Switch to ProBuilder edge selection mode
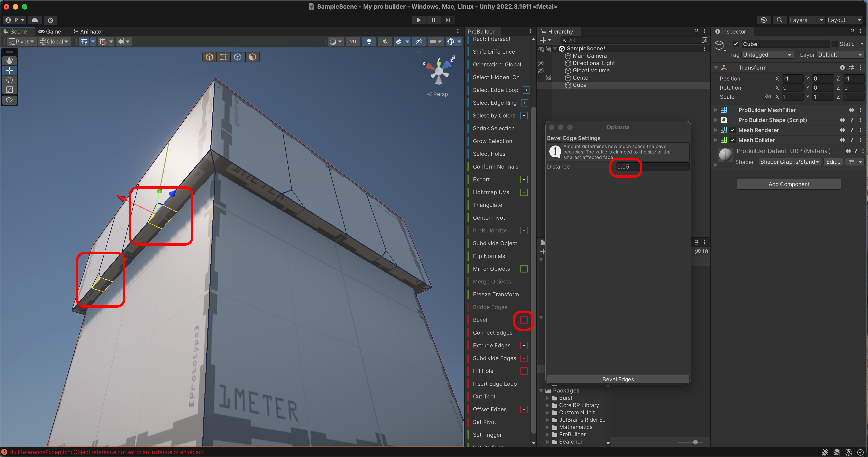 coord(238,57)
